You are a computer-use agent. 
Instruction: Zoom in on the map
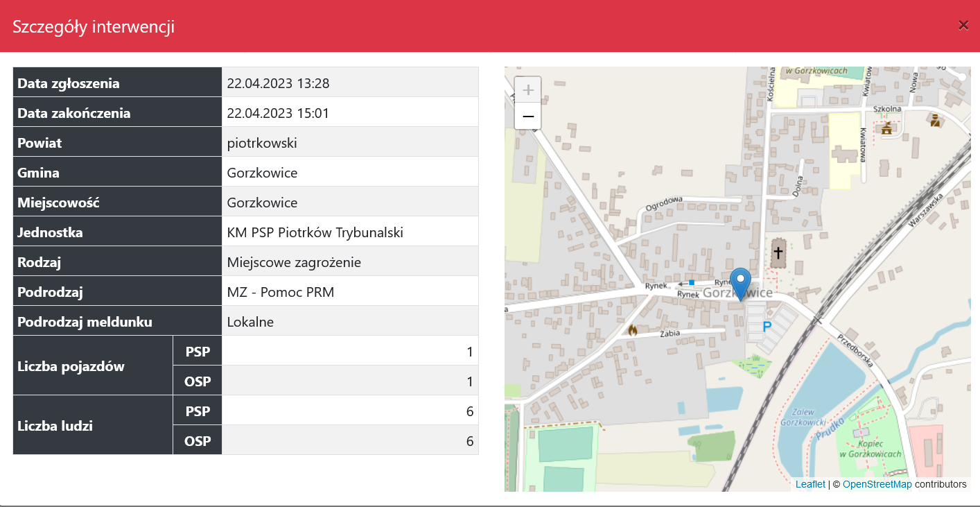(528, 90)
